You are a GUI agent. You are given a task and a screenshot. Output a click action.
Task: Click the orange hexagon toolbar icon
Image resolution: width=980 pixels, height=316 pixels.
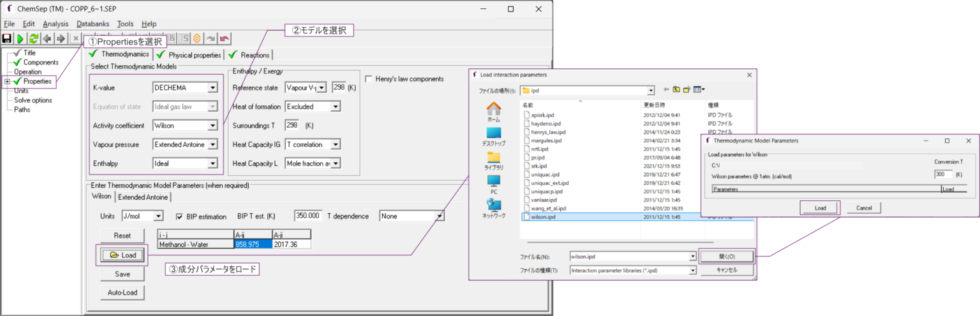[x=197, y=38]
